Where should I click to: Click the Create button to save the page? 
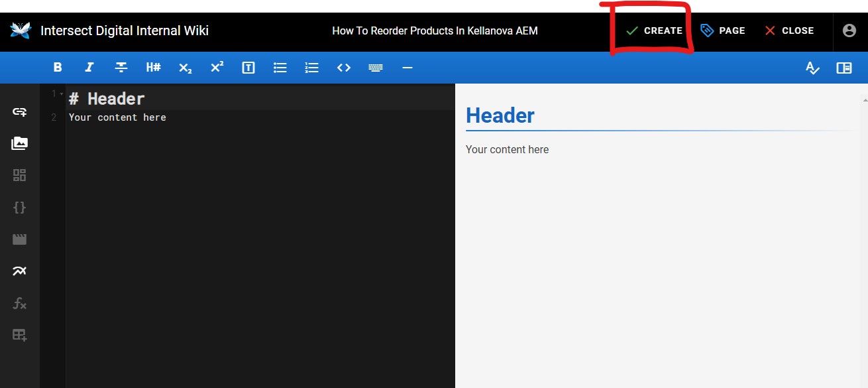654,31
